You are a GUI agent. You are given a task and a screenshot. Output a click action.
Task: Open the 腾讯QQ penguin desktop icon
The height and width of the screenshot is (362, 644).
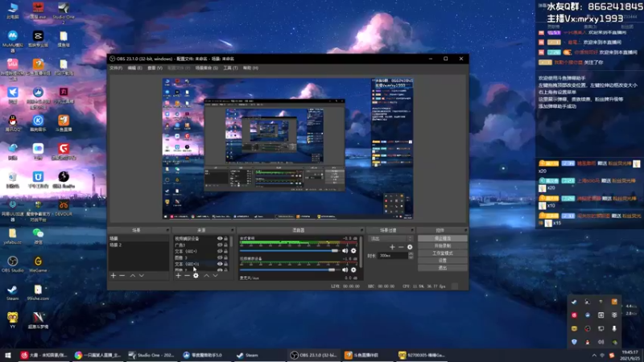point(12,123)
